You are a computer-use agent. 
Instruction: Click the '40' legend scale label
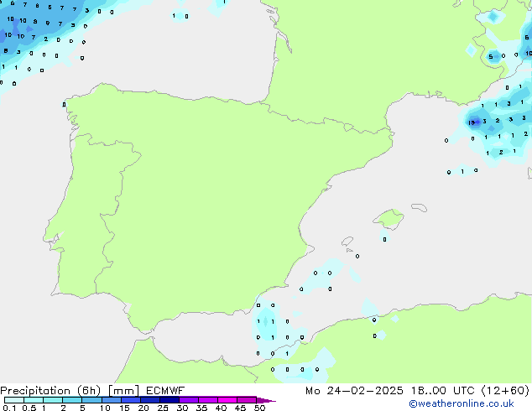[221, 408]
